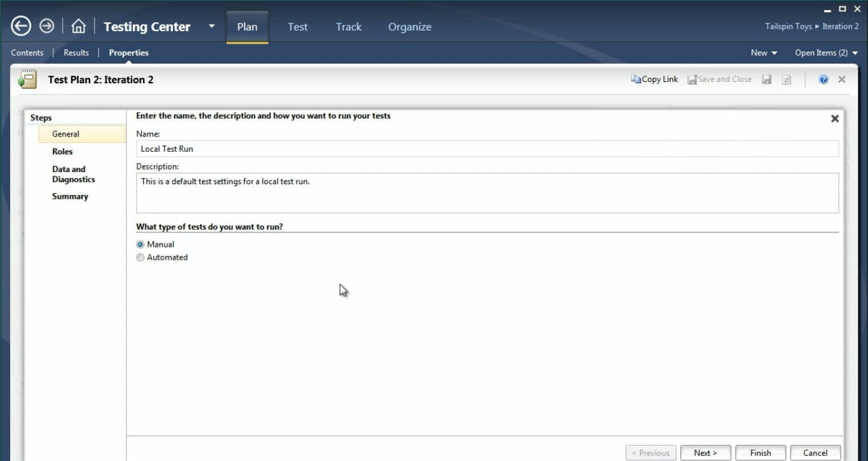The width and height of the screenshot is (868, 461).
Task: Click the forward navigation arrow
Action: pos(47,26)
